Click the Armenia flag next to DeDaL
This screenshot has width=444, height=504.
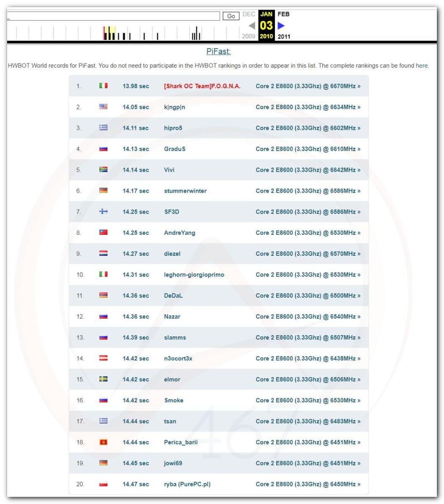click(x=103, y=295)
